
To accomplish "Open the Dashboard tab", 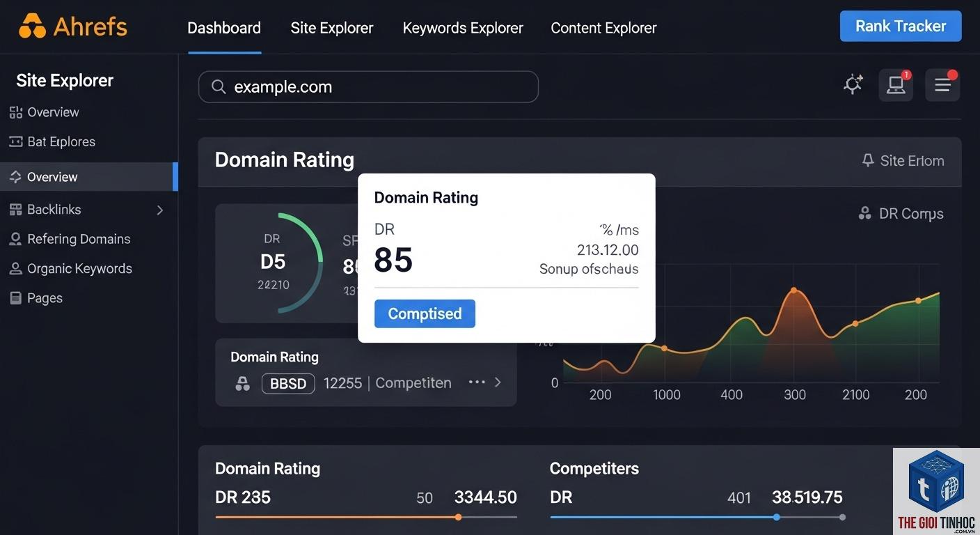I will click(224, 28).
